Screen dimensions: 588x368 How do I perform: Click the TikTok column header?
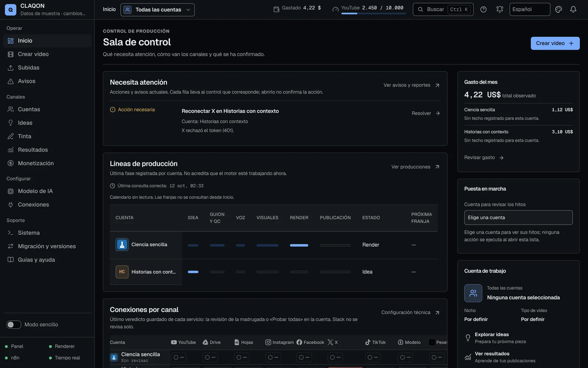point(375,342)
